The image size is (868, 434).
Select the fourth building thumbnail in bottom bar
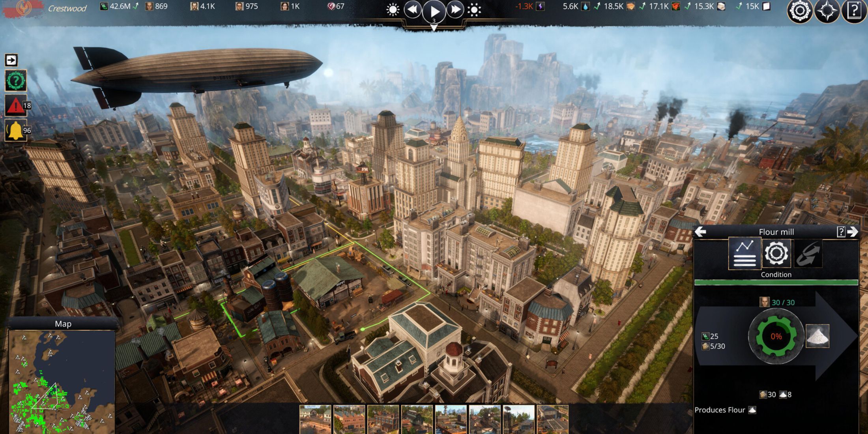click(x=417, y=419)
